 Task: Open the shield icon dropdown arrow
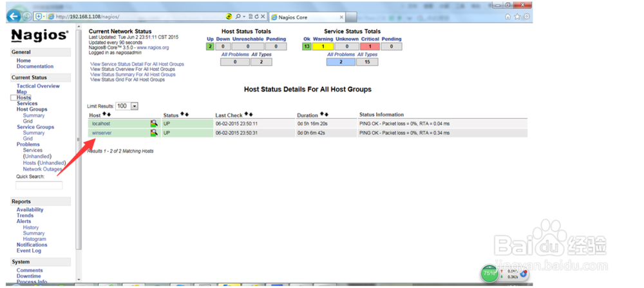[44, 17]
